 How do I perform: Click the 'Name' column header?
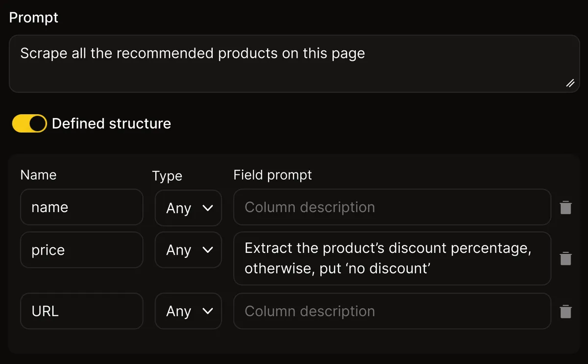(x=38, y=175)
